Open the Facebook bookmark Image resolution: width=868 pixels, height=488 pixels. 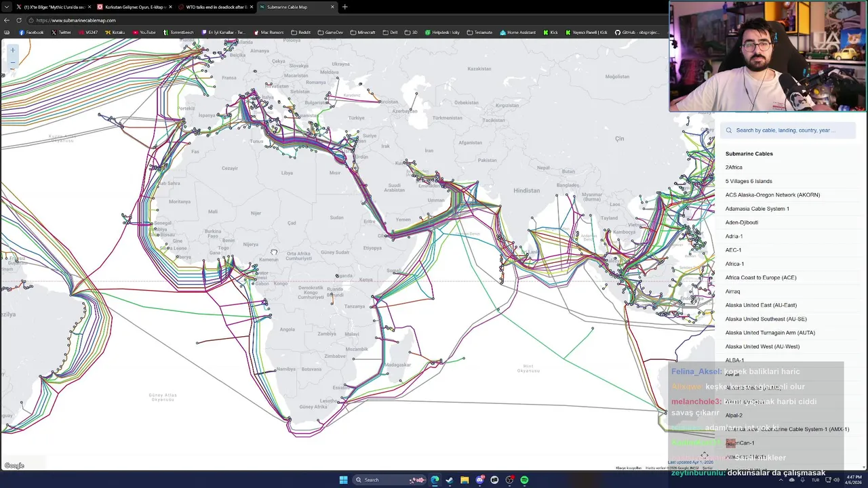(x=31, y=33)
